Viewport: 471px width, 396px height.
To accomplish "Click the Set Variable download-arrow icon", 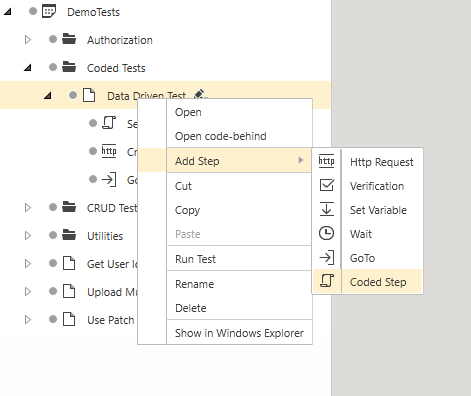I will [327, 209].
